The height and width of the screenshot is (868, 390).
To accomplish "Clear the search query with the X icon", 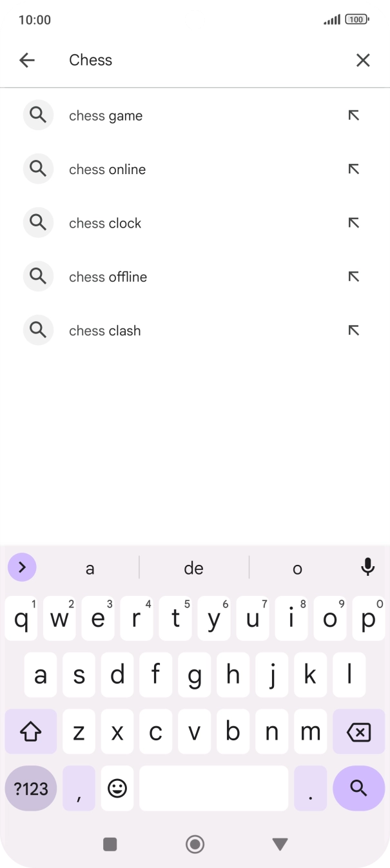I will tap(363, 59).
